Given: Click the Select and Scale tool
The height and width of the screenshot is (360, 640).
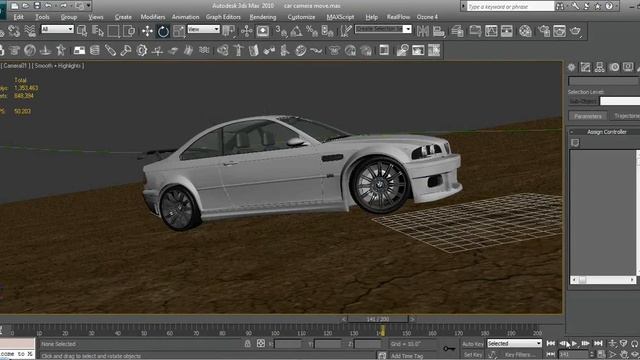Looking at the screenshot, I should tap(179, 31).
